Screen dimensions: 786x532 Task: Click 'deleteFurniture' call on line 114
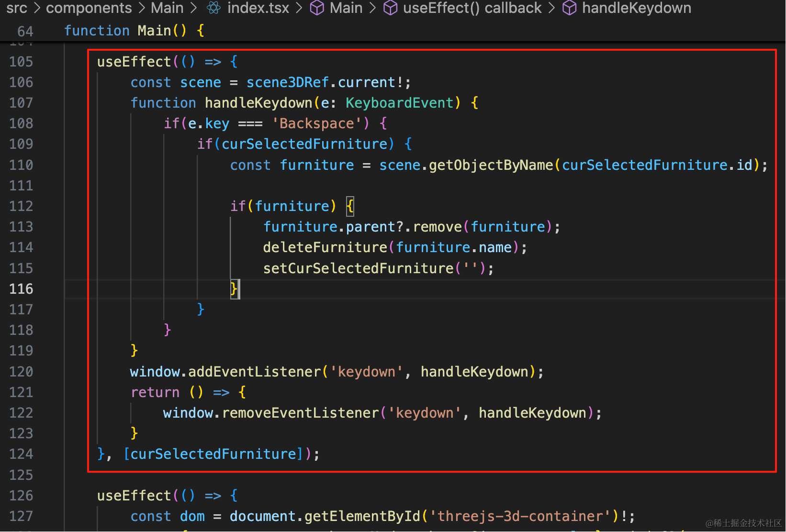325,247
